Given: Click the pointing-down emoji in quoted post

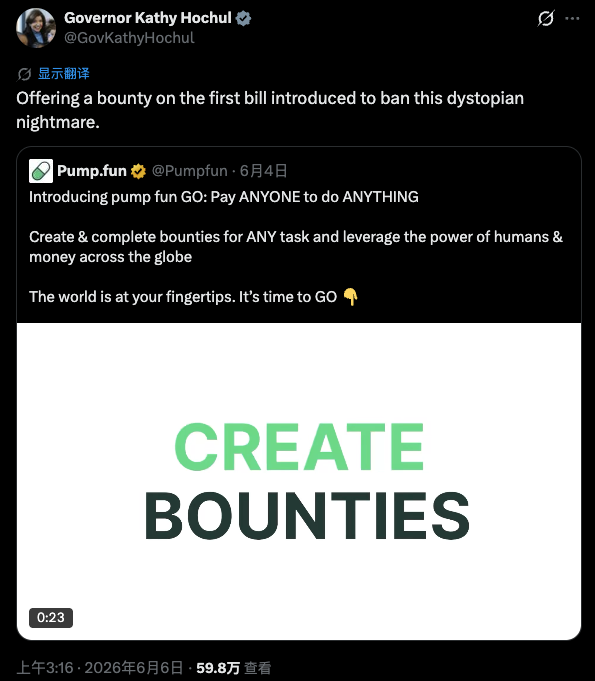Looking at the screenshot, I should [350, 297].
